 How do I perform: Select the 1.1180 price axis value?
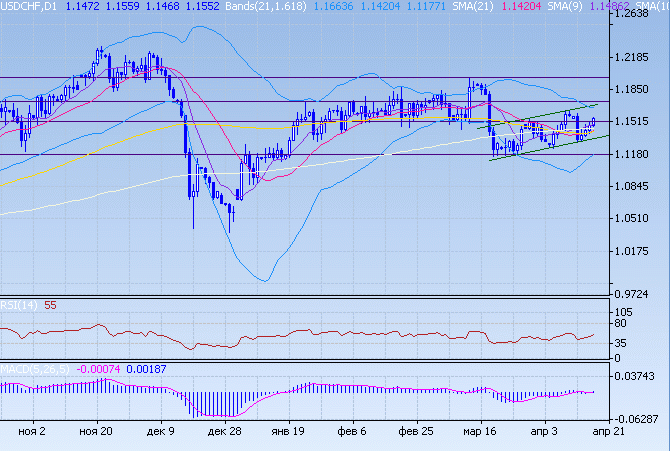637,154
